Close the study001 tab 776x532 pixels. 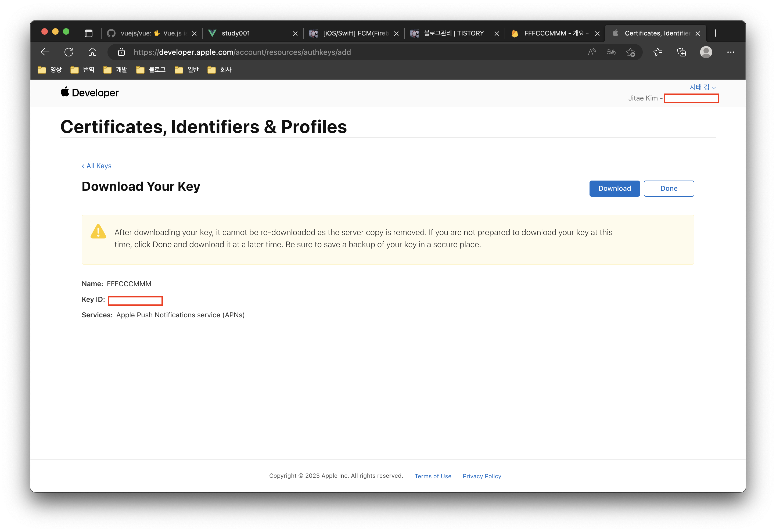coord(295,33)
